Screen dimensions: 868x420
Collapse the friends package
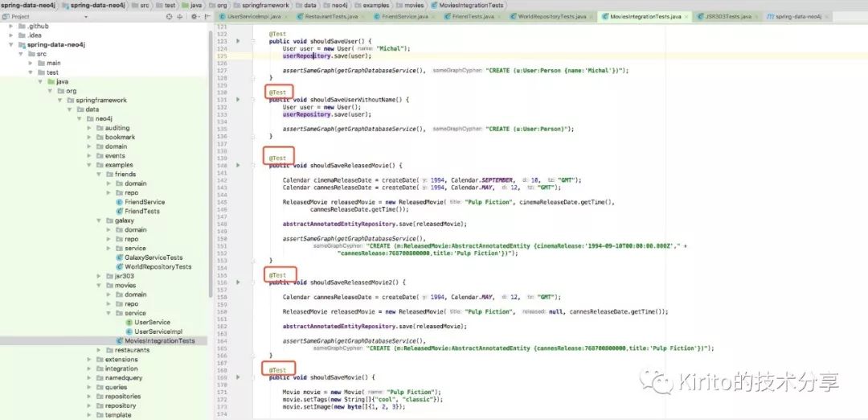click(99, 174)
